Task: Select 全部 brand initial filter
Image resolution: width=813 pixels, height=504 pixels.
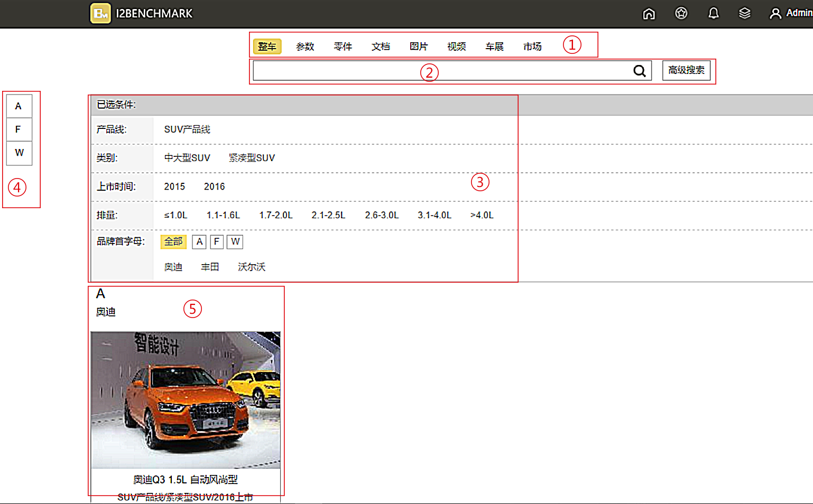Action: pyautogui.click(x=173, y=242)
